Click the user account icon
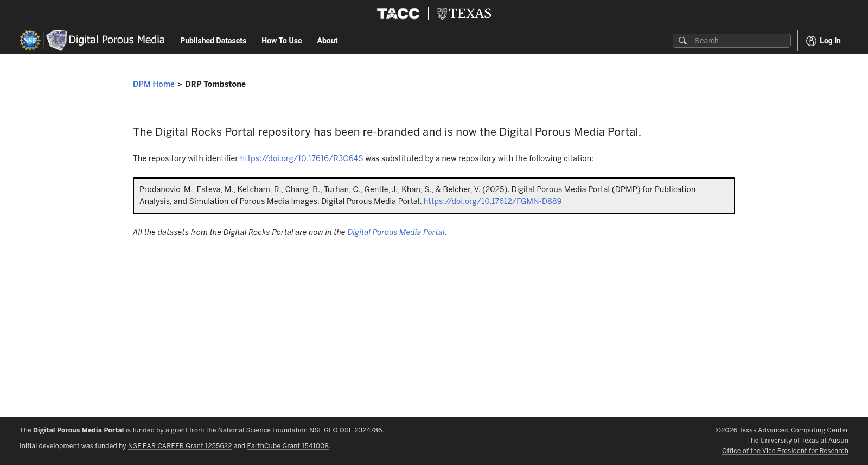The width and height of the screenshot is (868, 465). (x=811, y=41)
